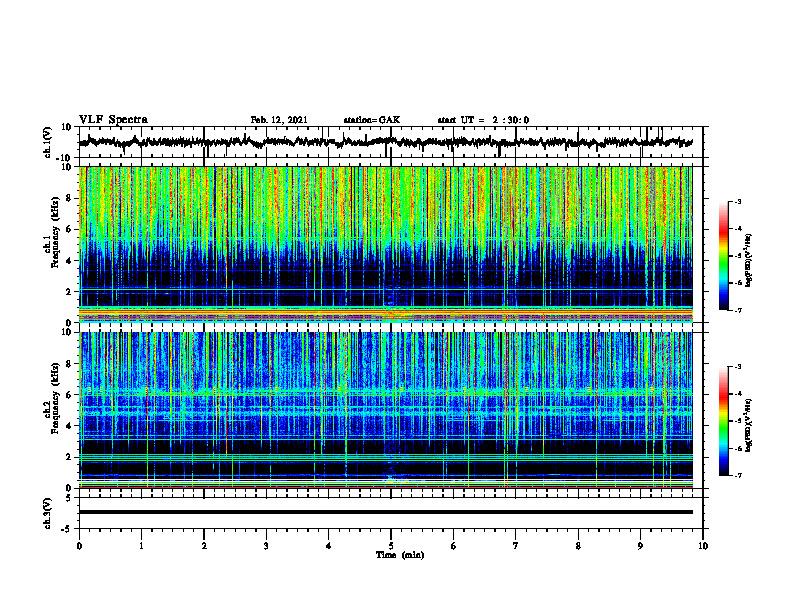Viewport: 792px width, 612px height.
Task: Click time axis tick label "4"
Action: pos(329,546)
